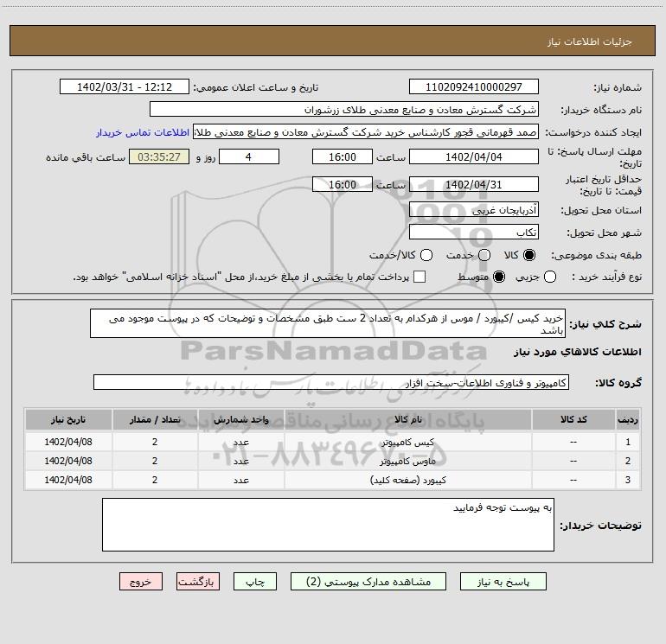Click the توضیحات خریدار text area
Screen dimensions: 666x644
click(328, 525)
